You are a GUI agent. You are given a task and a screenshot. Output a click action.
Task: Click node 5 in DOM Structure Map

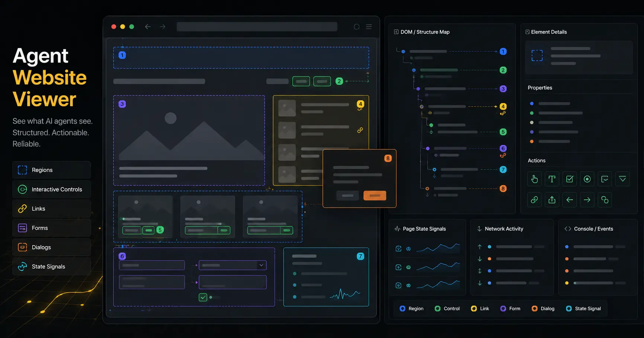point(503,132)
